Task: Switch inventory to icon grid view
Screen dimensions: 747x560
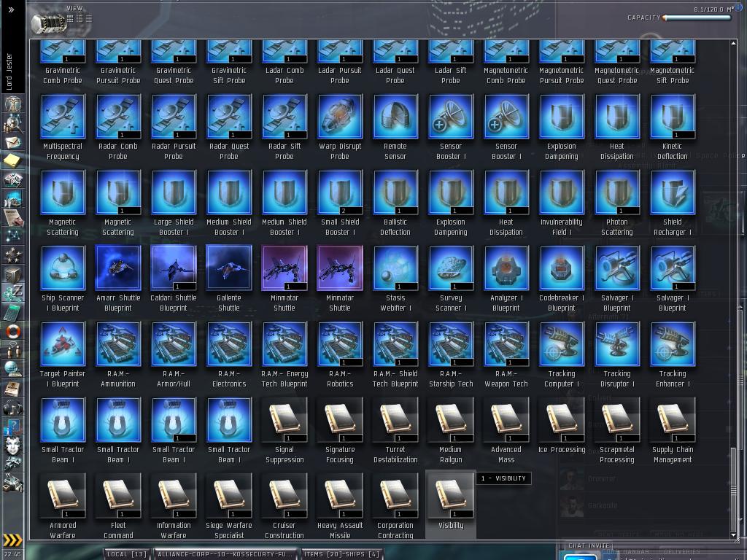Action: (70, 18)
